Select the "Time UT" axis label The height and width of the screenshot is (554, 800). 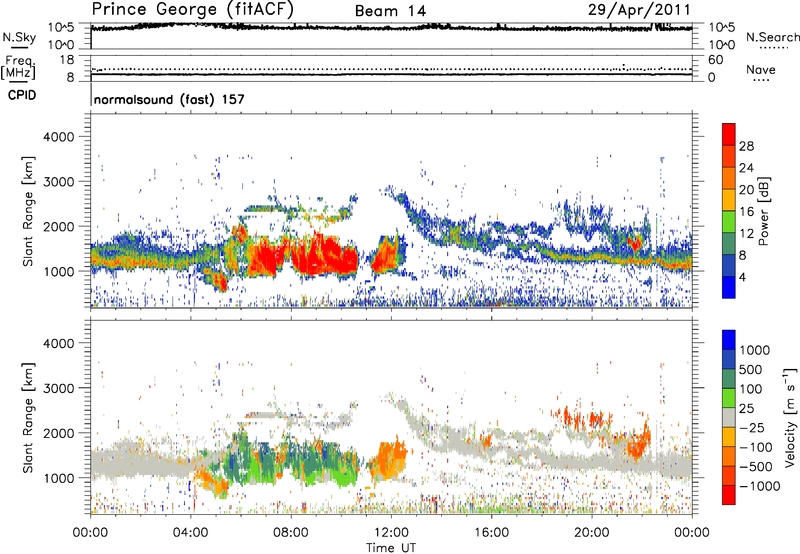[391, 547]
